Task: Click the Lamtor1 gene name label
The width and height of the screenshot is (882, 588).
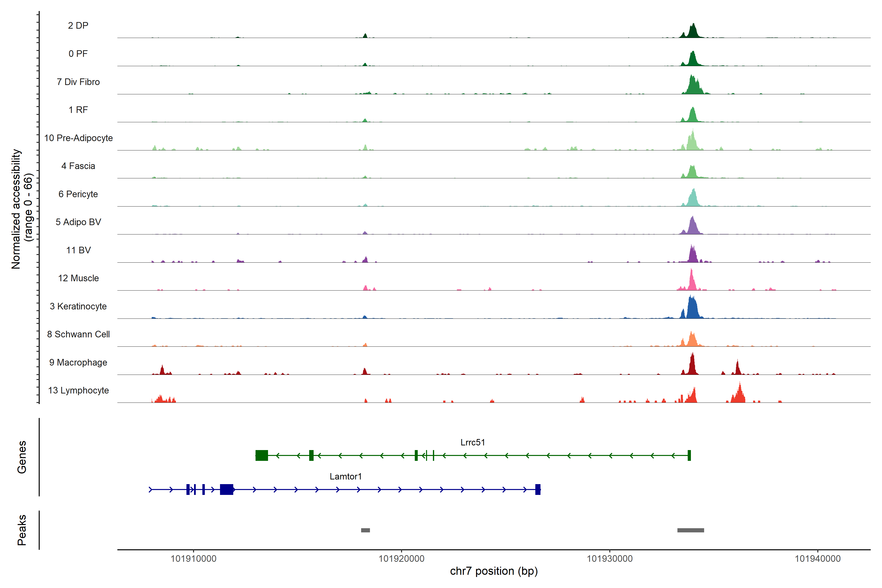Action: pyautogui.click(x=345, y=477)
